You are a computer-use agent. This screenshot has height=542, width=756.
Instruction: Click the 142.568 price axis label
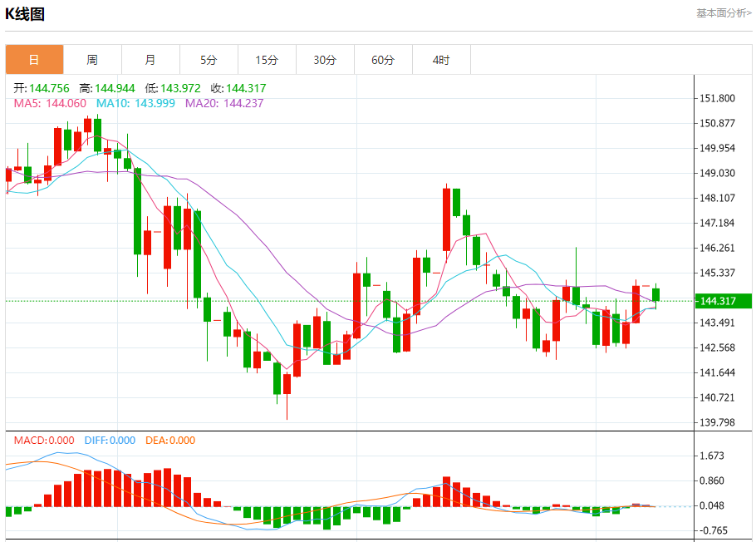(718, 347)
